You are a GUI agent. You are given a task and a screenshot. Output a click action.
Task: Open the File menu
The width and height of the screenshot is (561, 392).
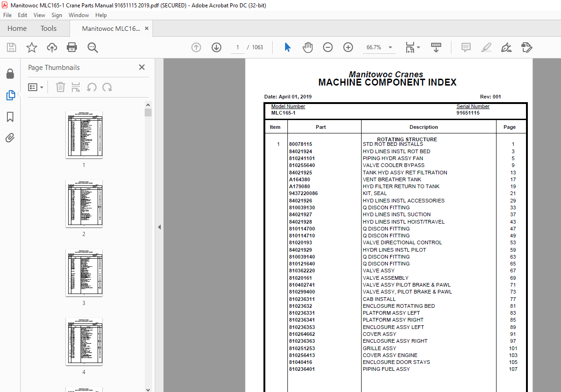[x=7, y=15]
